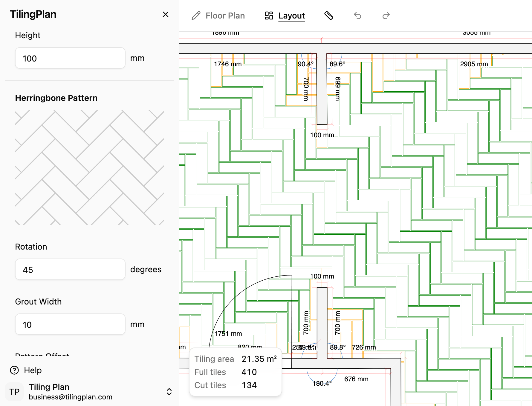This screenshot has height=406, width=532.
Task: Edit the Height value field
Action: [x=70, y=58]
